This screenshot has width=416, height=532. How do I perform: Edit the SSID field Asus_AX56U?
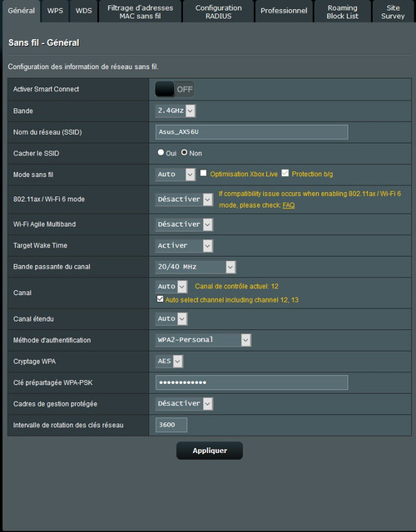coord(251,132)
